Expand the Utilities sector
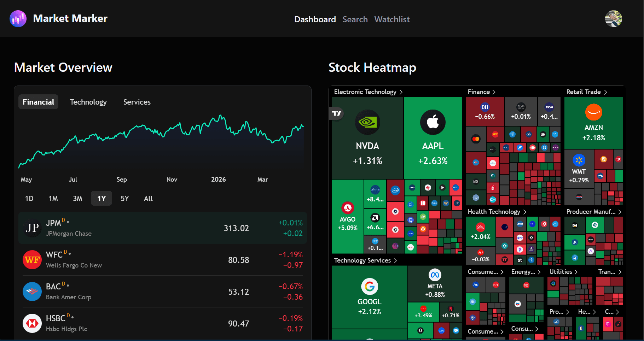 click(564, 272)
